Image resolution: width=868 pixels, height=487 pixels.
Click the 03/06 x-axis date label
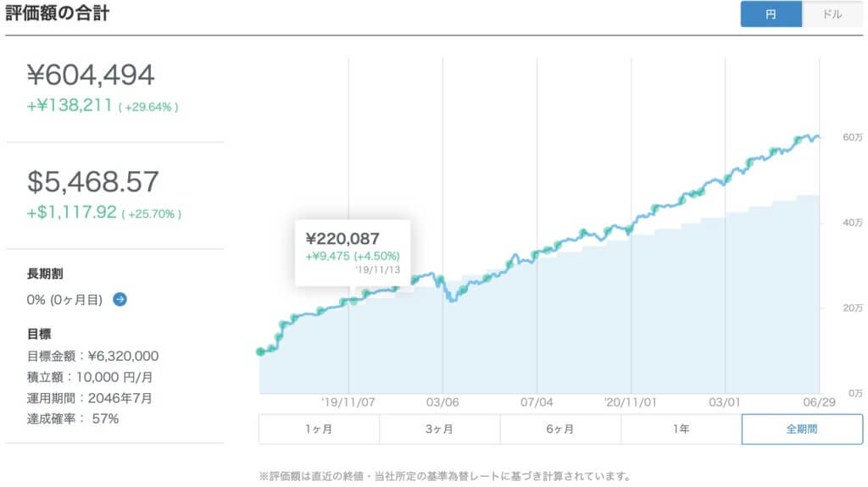tap(442, 402)
